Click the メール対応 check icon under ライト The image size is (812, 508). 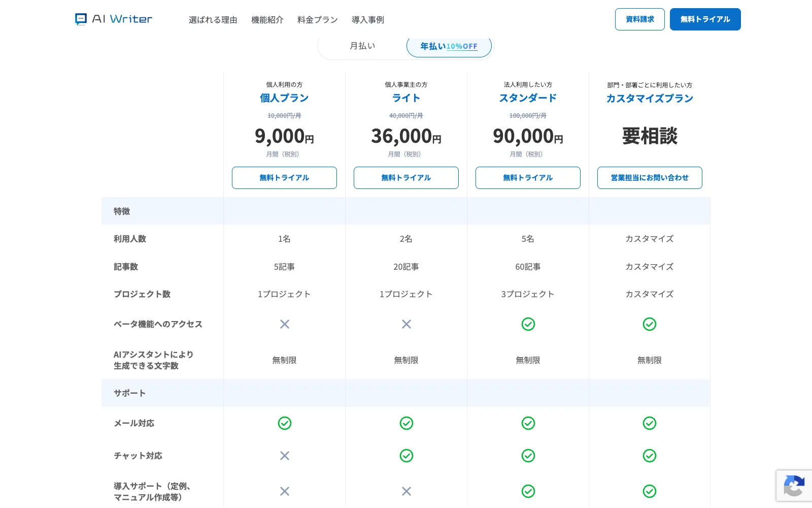tap(407, 423)
